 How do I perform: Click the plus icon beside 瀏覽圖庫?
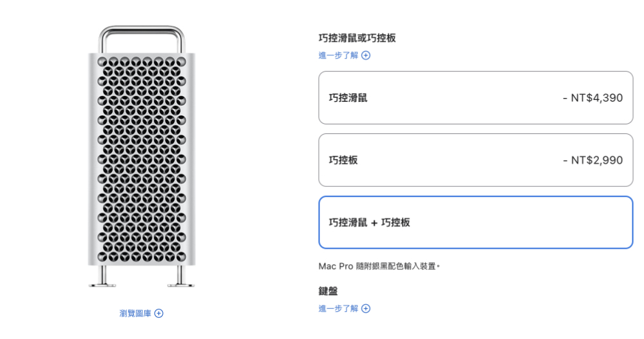(x=159, y=313)
